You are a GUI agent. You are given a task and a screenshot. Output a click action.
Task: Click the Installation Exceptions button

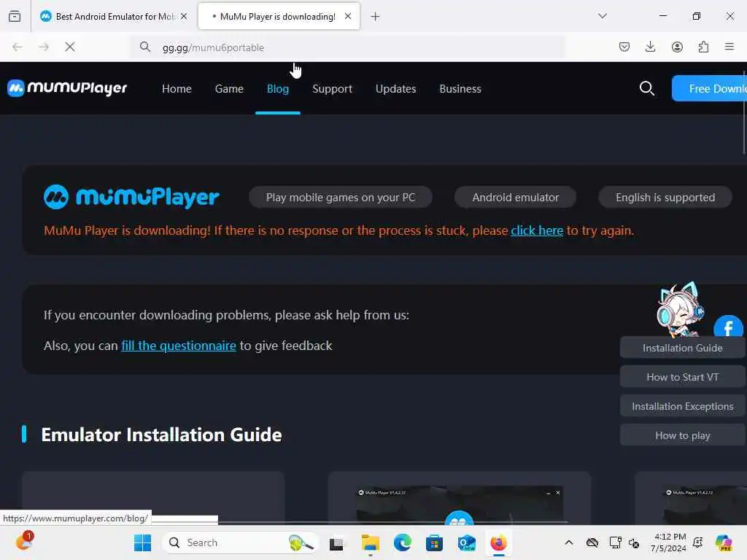click(682, 406)
